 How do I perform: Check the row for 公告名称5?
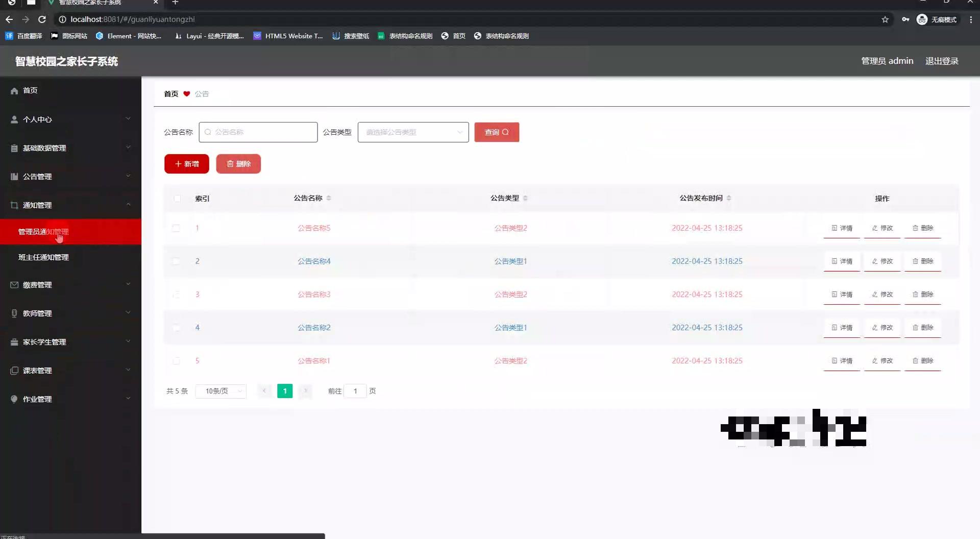(x=176, y=228)
